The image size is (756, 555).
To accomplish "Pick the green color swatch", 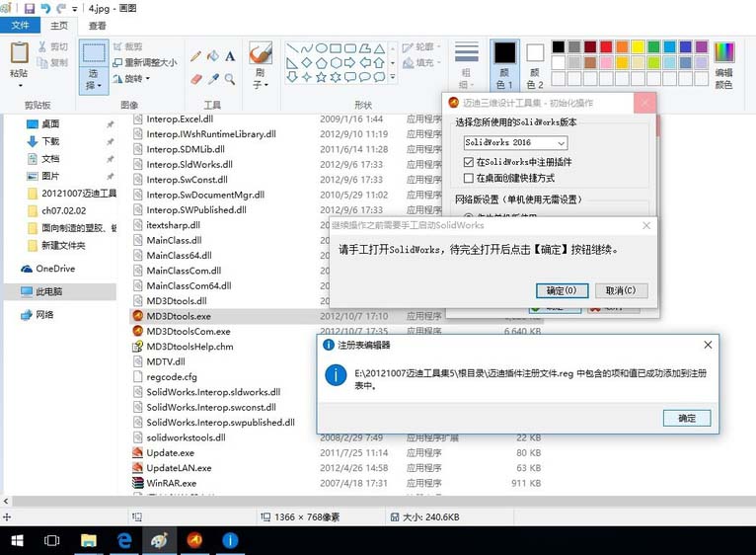I will [x=653, y=46].
